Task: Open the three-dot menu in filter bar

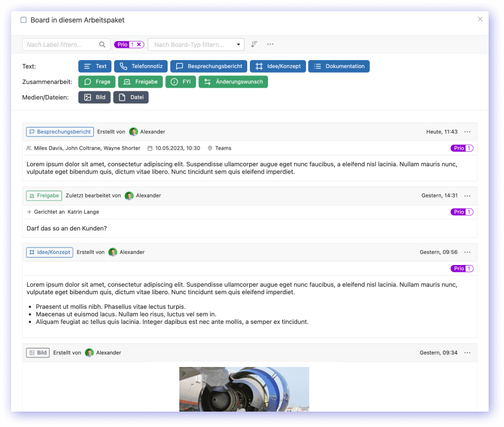Action: click(x=270, y=45)
